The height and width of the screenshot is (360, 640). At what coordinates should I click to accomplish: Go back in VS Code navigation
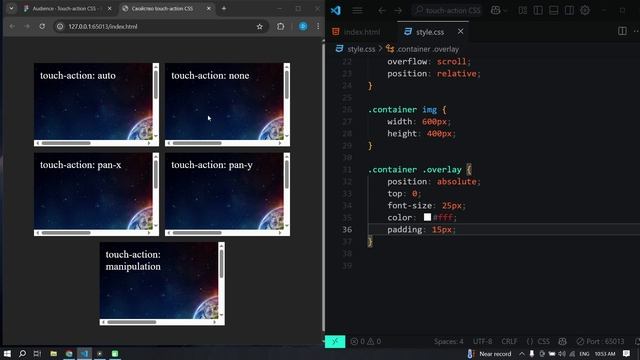382,11
